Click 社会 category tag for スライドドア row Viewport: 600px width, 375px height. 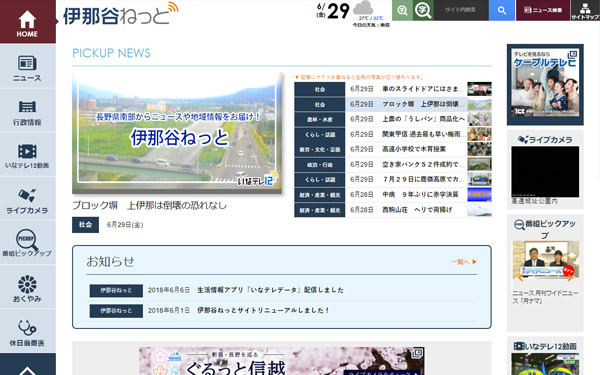[320, 89]
